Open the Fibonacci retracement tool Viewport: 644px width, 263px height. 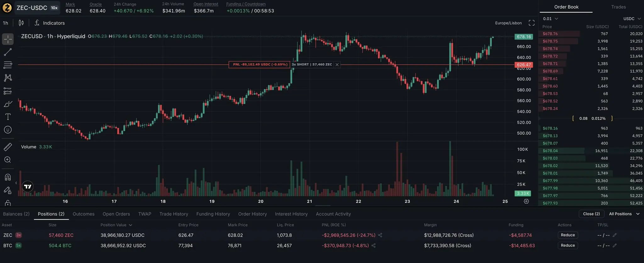(x=8, y=65)
